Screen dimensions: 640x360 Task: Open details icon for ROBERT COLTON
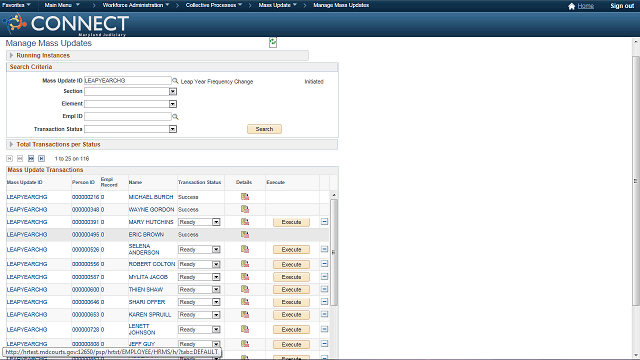[244, 264]
